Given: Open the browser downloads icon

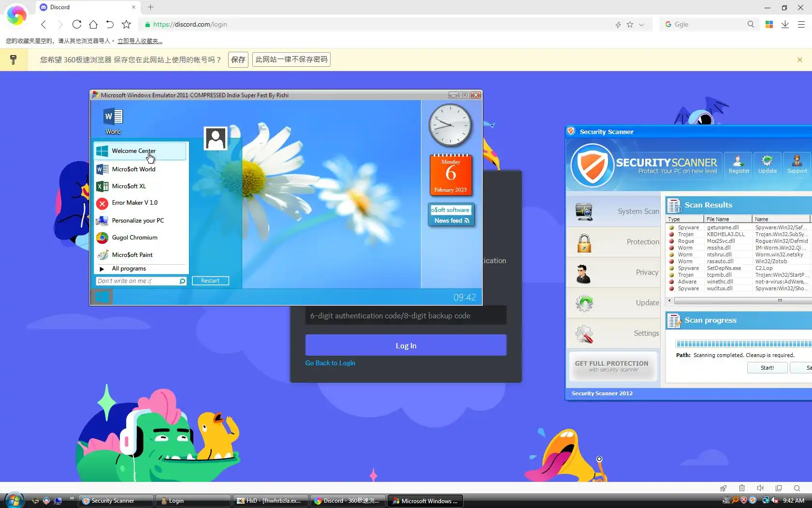Looking at the screenshot, I should tap(785, 24).
